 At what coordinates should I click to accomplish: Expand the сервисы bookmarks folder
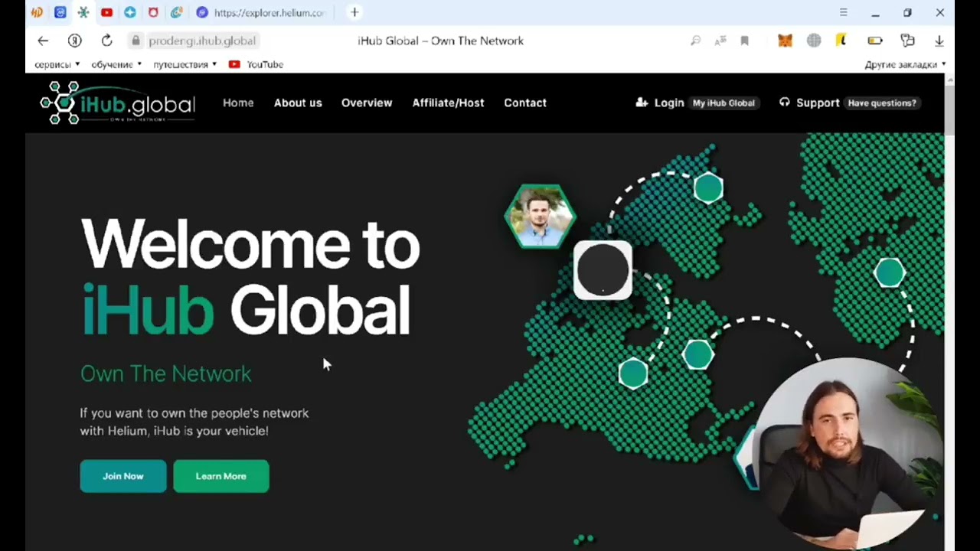(x=57, y=64)
